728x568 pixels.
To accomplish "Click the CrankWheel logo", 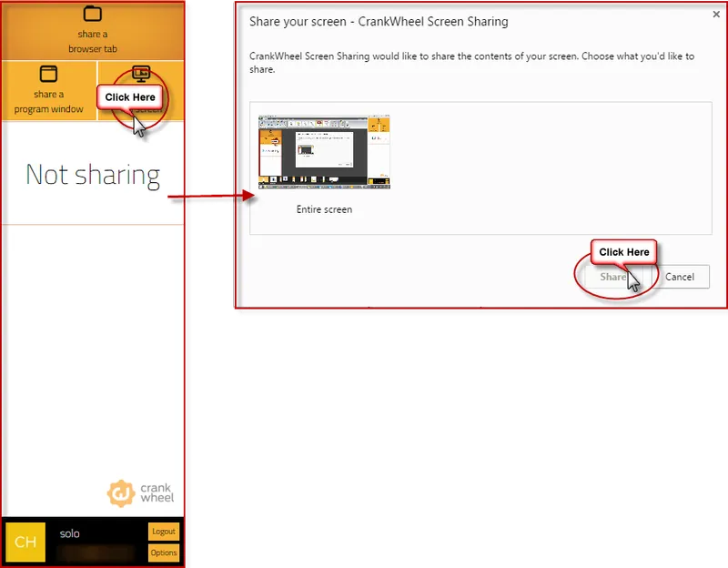I will coord(141,493).
